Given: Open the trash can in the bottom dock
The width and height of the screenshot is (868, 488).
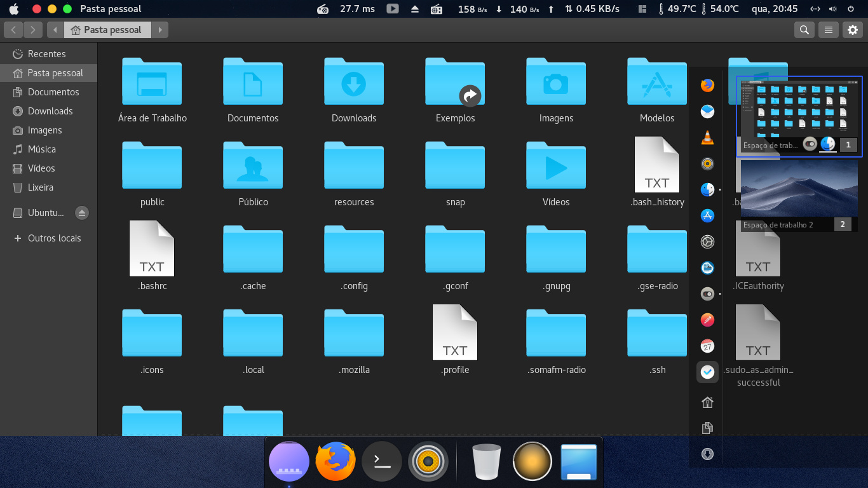Looking at the screenshot, I should click(x=486, y=461).
